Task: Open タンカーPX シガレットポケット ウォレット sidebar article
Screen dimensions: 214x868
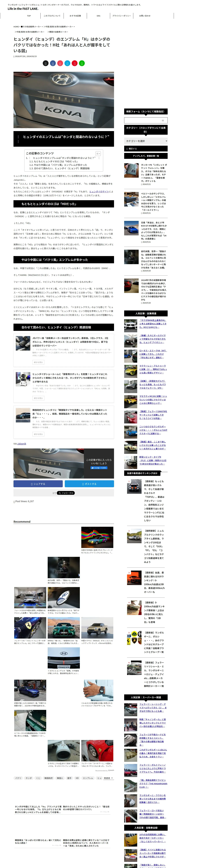Action: (154, 173)
